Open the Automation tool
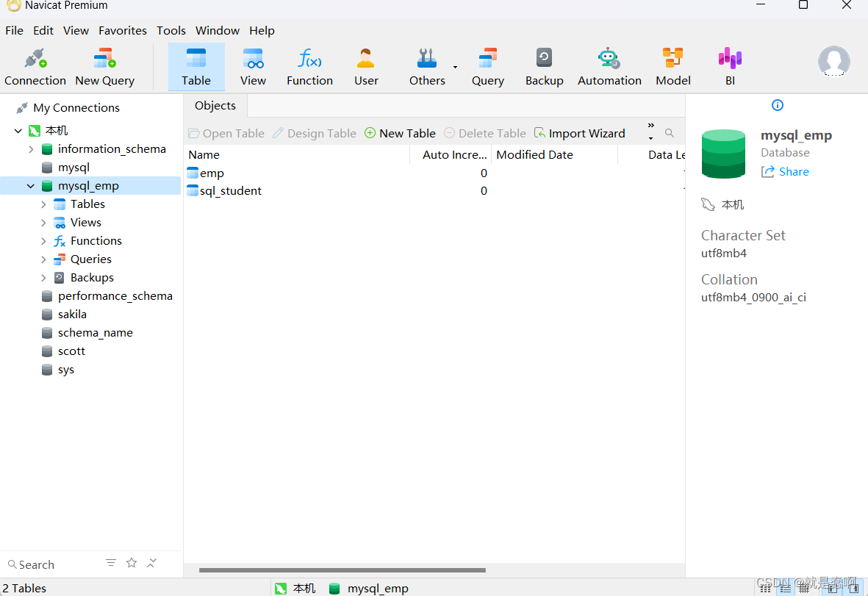 609,67
